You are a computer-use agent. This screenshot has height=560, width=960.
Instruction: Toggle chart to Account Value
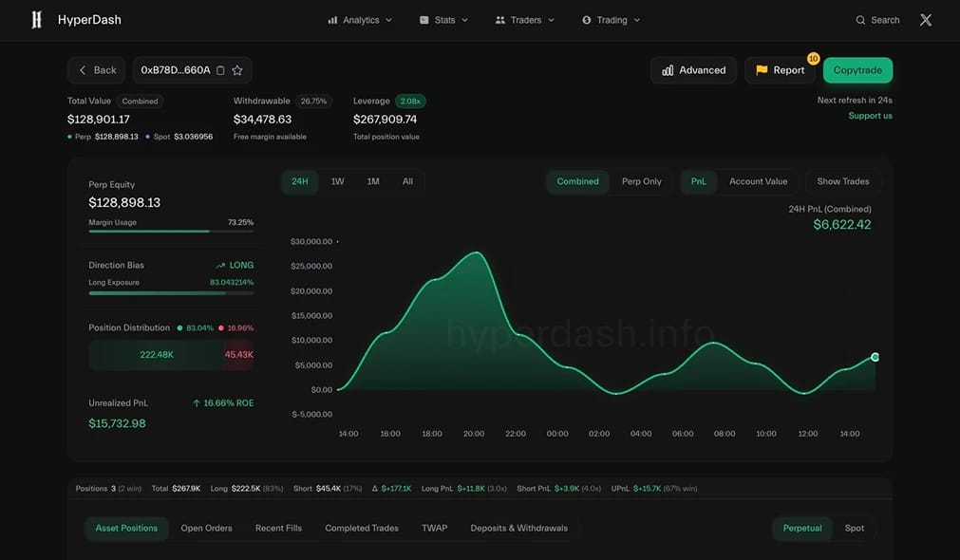(x=758, y=181)
